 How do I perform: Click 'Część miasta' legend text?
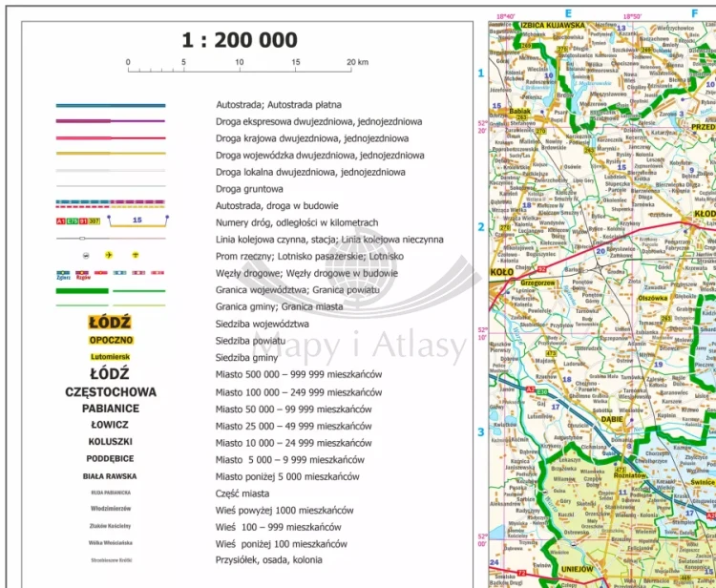tap(242, 493)
